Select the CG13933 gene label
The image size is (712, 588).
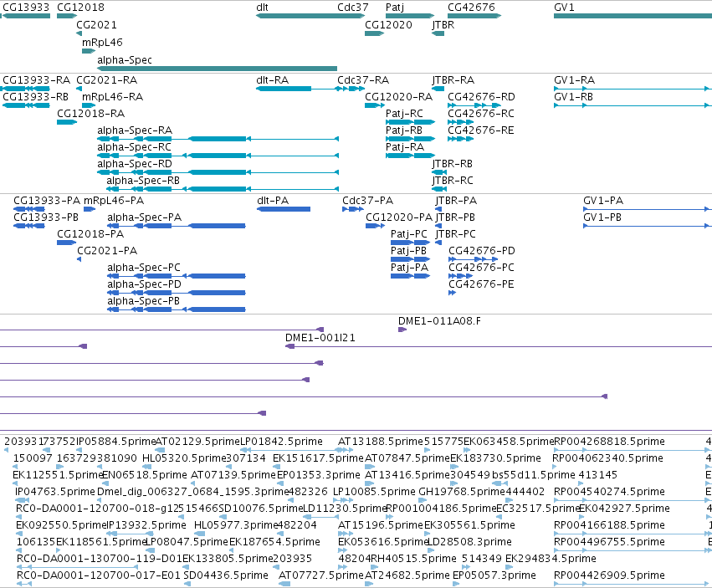(26, 8)
